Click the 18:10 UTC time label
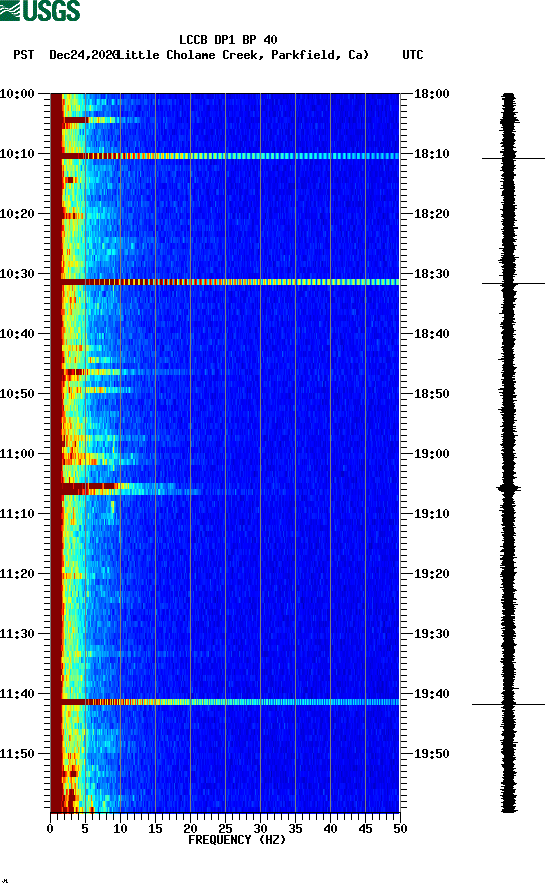Screen dimensions: 552x892 pyautogui.click(x=431, y=154)
